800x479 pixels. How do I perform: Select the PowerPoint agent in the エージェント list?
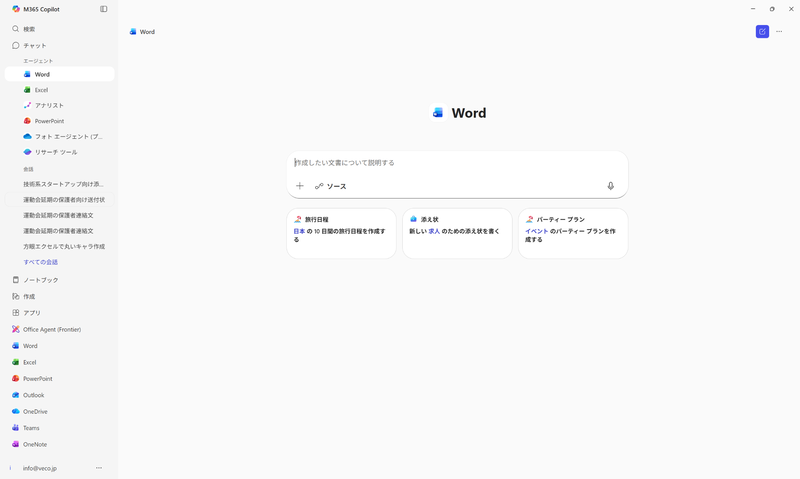click(x=59, y=121)
